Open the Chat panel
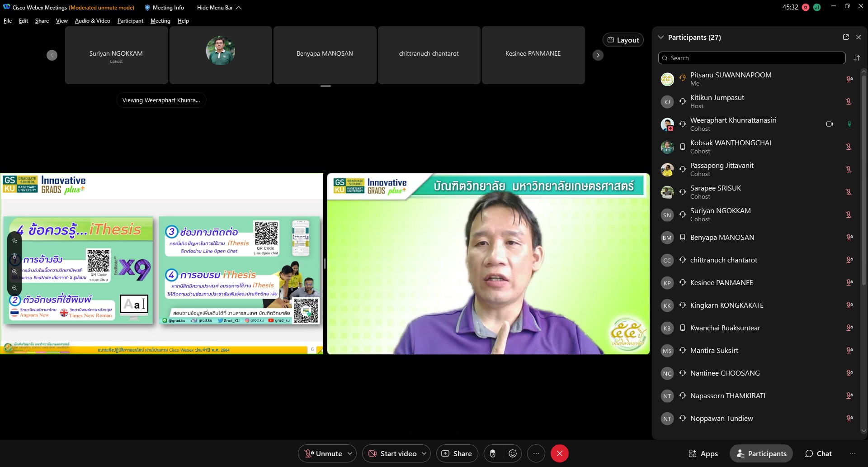This screenshot has width=868, height=467. click(818, 453)
